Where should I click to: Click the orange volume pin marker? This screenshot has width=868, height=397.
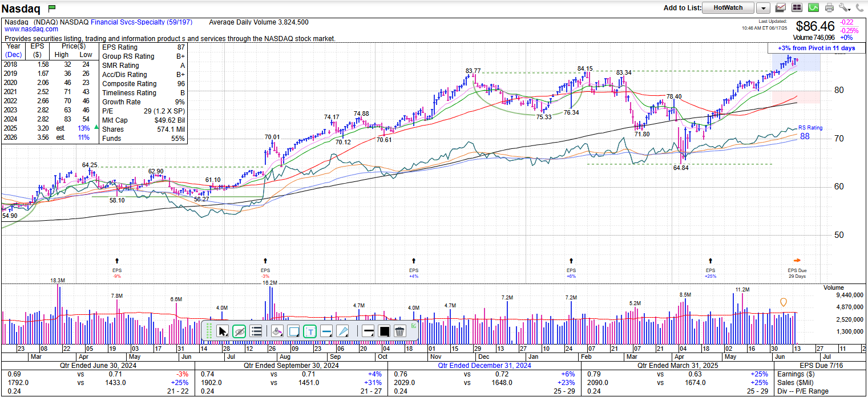coord(784,302)
